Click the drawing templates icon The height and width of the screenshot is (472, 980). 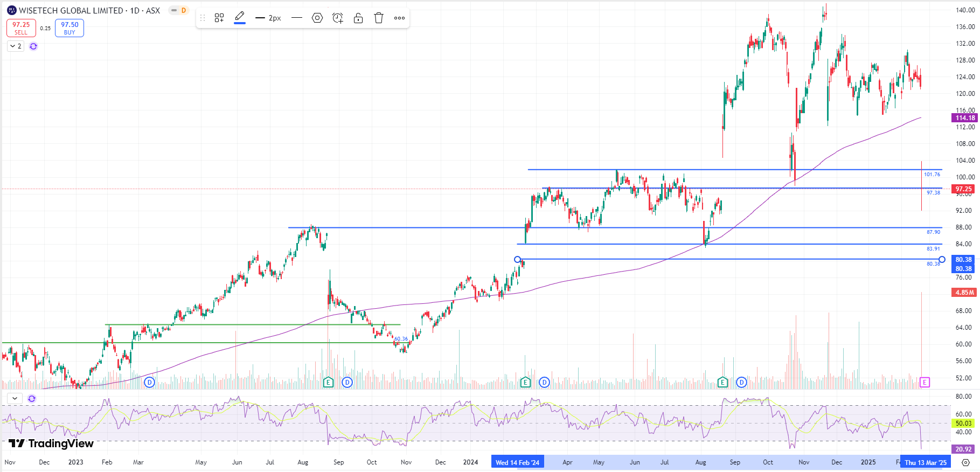pyautogui.click(x=219, y=18)
